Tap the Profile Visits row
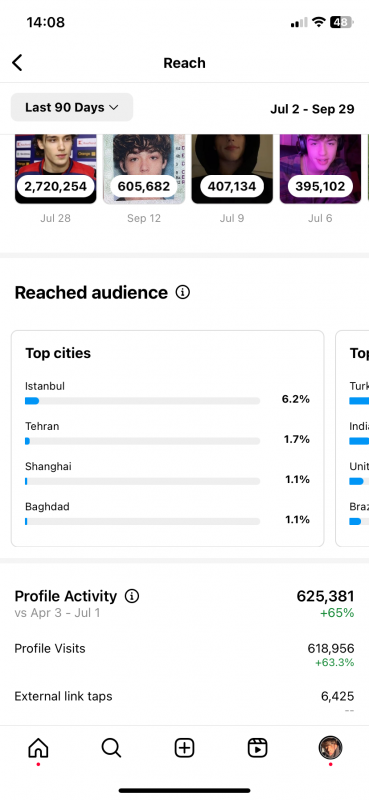The height and width of the screenshot is (800, 369). (184, 655)
